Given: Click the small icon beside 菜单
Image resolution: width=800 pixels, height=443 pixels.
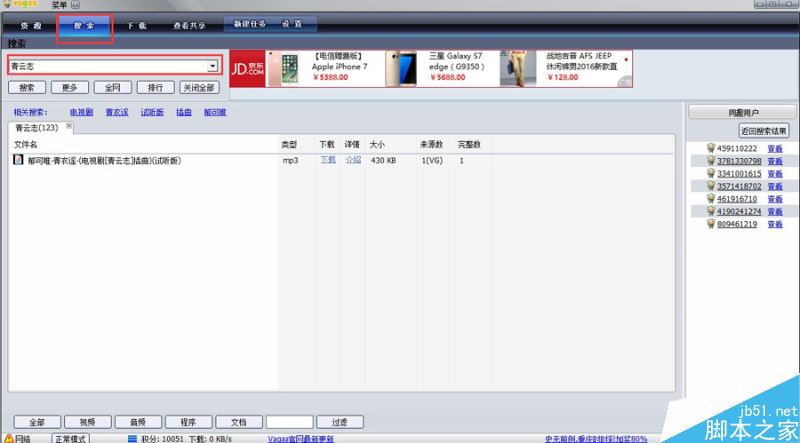Looking at the screenshot, I should (x=75, y=5).
